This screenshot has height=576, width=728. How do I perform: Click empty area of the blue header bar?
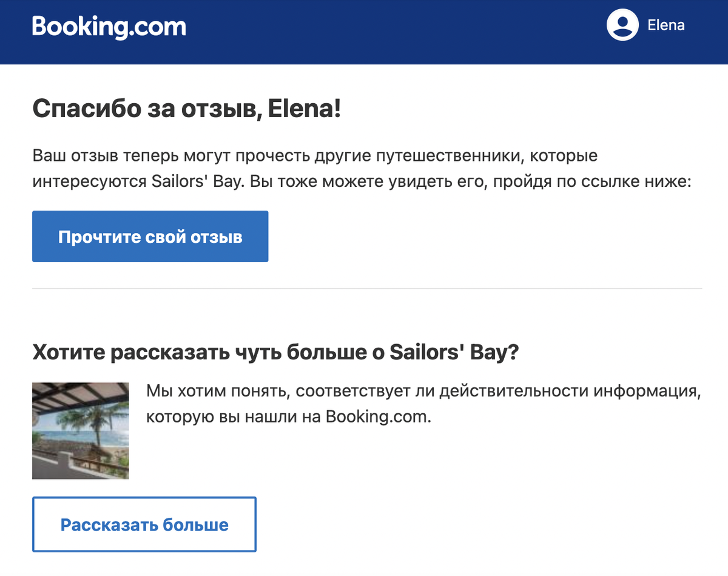pos(394,32)
